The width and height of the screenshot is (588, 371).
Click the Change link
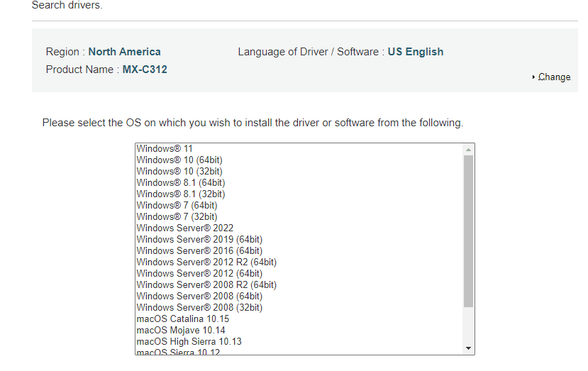coord(554,77)
